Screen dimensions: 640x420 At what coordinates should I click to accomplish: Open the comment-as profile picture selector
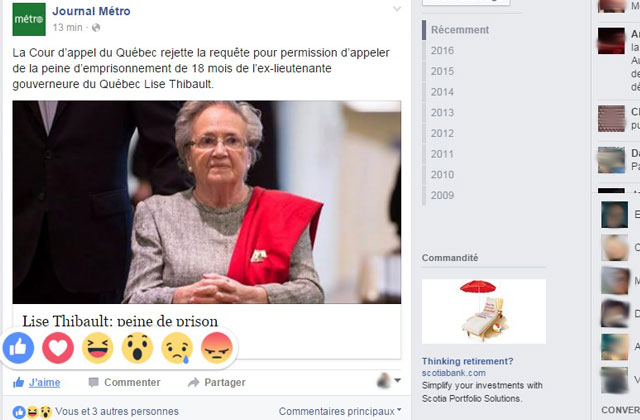pos(388,380)
